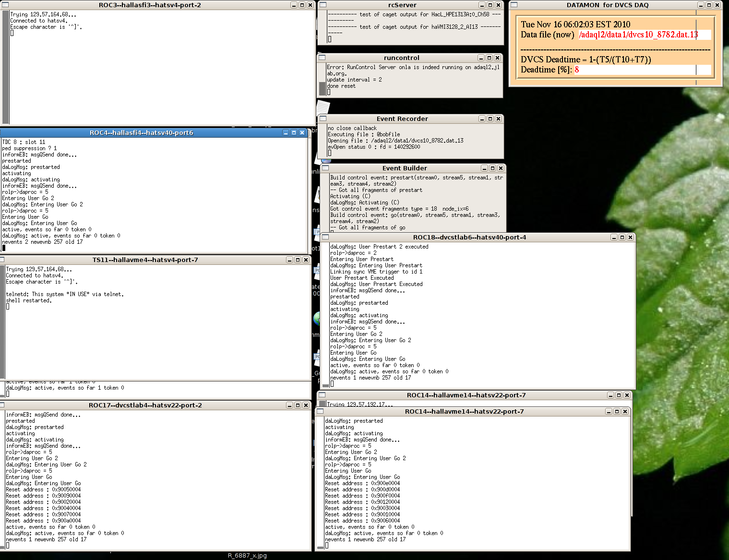Viewport: 729px width, 560px height.
Task: Click 'ped suppression ? 1' in ROC4
Action: (29, 148)
